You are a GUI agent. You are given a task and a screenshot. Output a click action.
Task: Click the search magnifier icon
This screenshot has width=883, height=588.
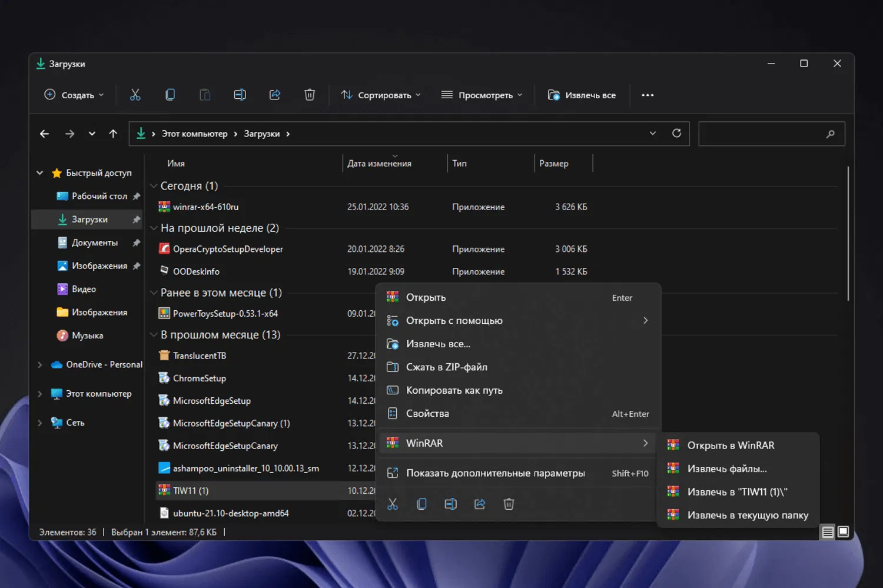[830, 134]
